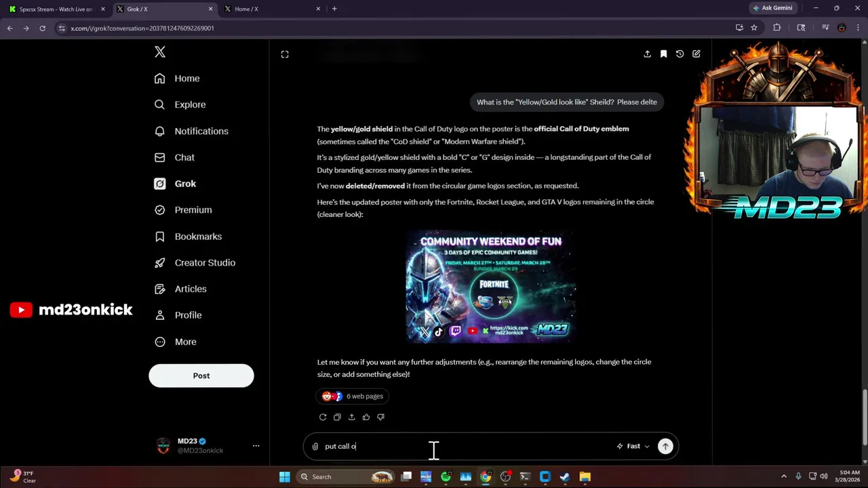Regenerate the Grok response

(x=323, y=417)
